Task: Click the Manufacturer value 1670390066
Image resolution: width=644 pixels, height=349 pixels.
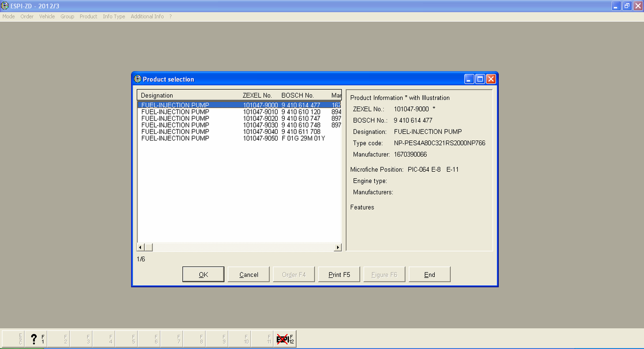Action: (411, 154)
